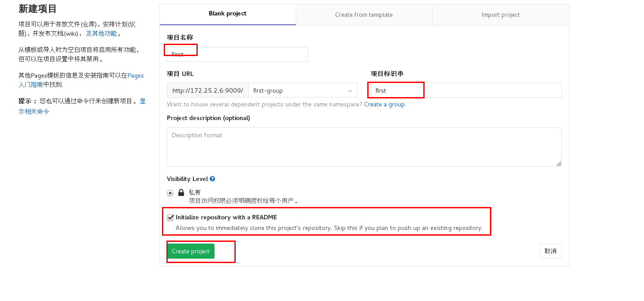Open the Visibility Level help icon

coord(212,179)
